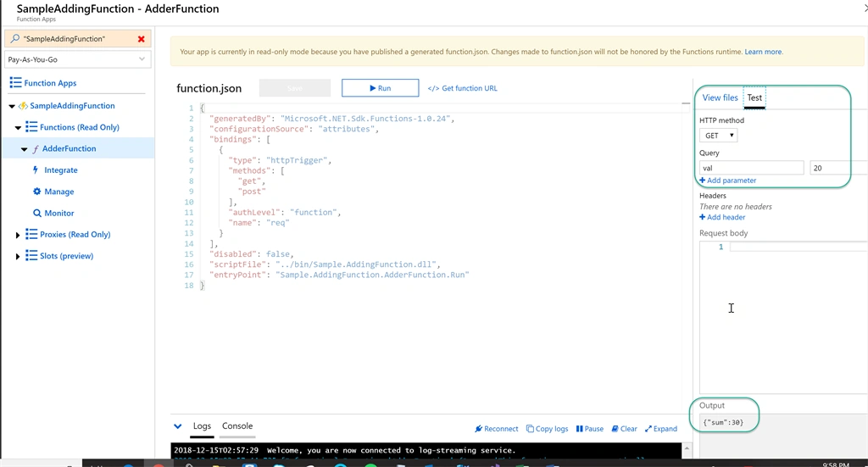Select the Test tab
Screen dimensions: 868x467
pos(754,98)
